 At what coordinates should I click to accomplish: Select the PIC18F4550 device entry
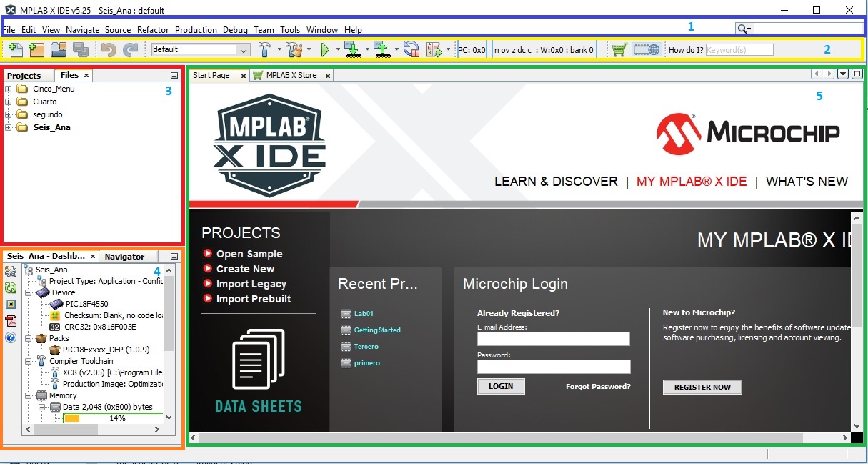[86, 304]
